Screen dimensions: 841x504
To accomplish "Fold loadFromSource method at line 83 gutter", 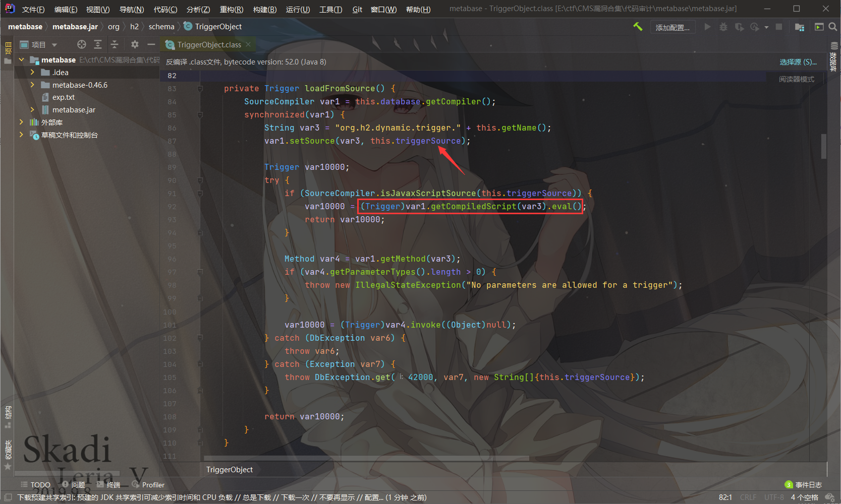I will point(200,89).
